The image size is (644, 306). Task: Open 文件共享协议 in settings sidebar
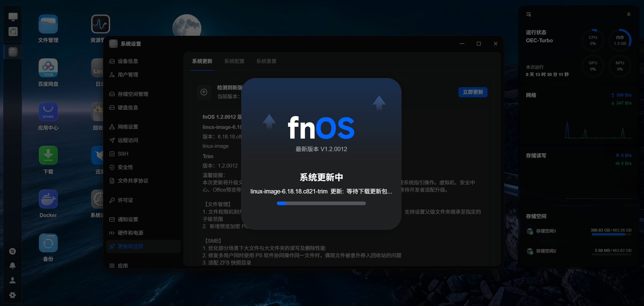(x=143, y=181)
